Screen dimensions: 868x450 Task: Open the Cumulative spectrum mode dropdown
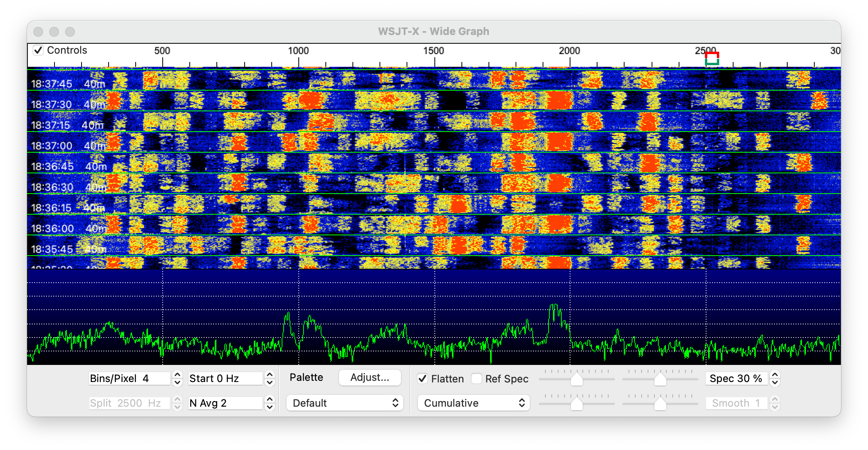(x=473, y=403)
